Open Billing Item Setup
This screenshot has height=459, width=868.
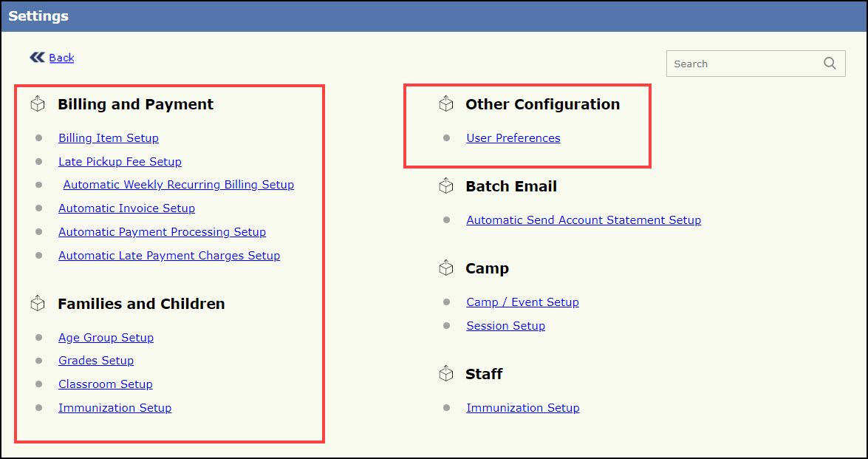(109, 138)
